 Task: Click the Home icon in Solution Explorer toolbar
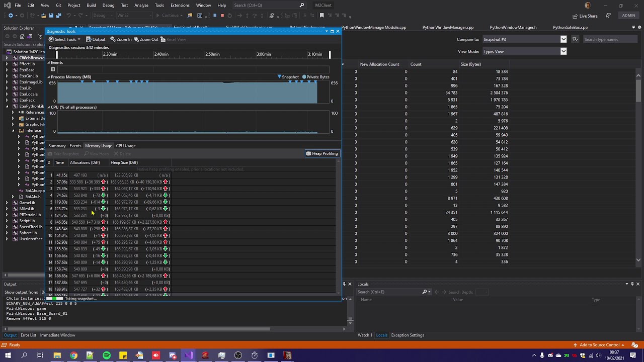pos(22,36)
